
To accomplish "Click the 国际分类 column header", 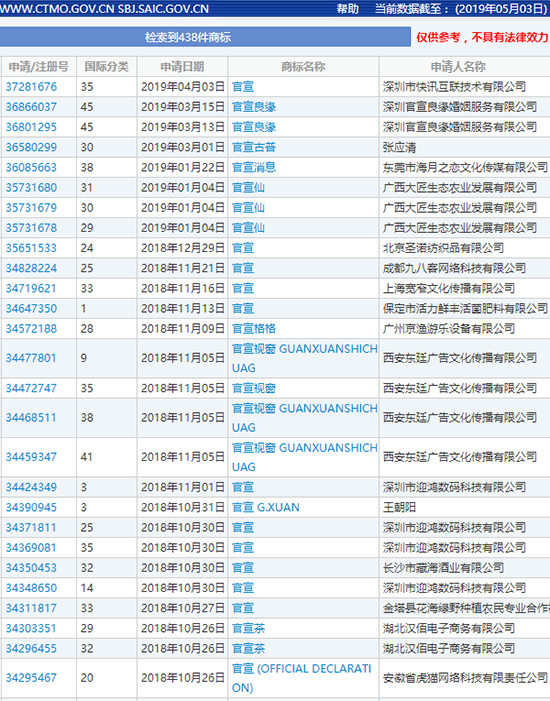I will pos(106,67).
